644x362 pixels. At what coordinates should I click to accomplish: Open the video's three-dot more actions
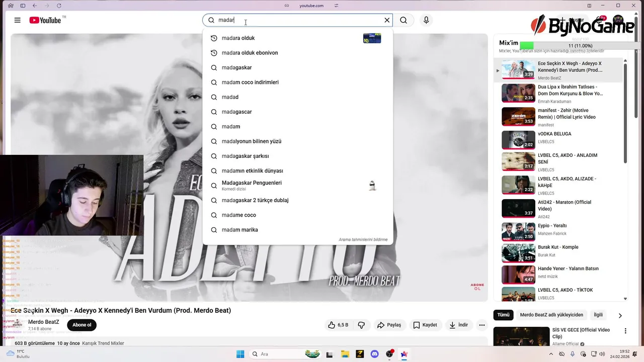[x=482, y=325]
